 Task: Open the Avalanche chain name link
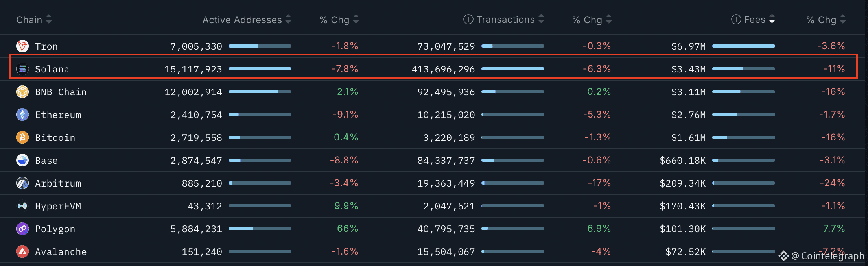61,252
